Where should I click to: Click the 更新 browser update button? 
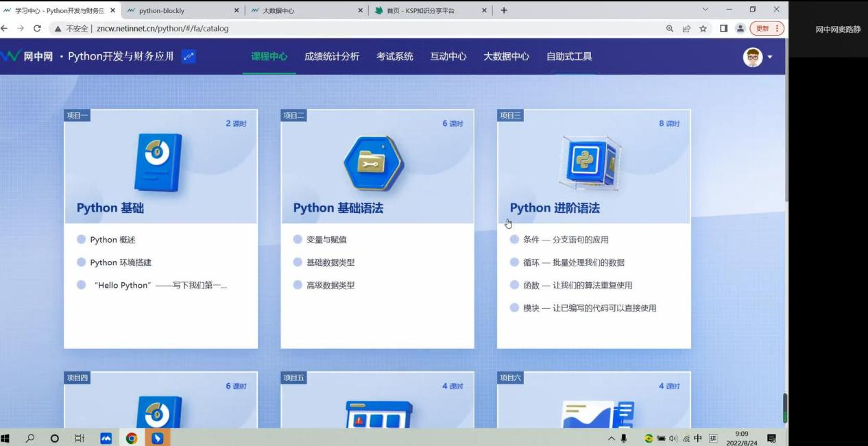point(767,29)
